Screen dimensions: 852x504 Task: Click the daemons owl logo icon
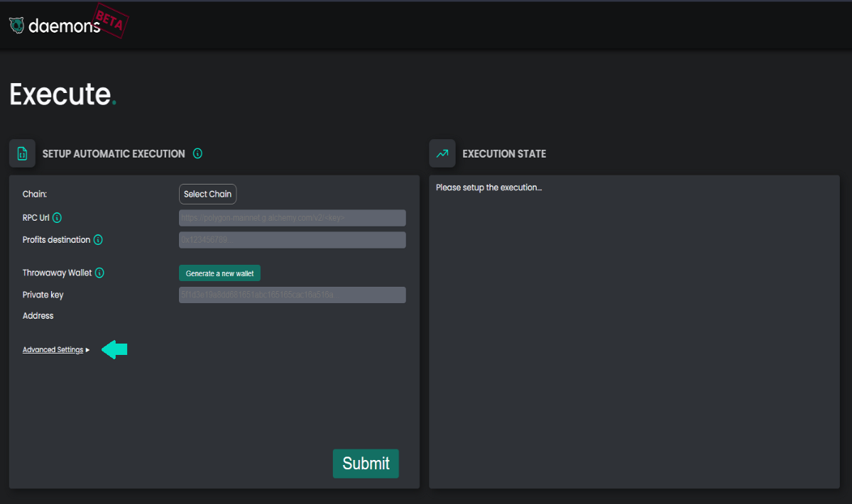click(16, 26)
